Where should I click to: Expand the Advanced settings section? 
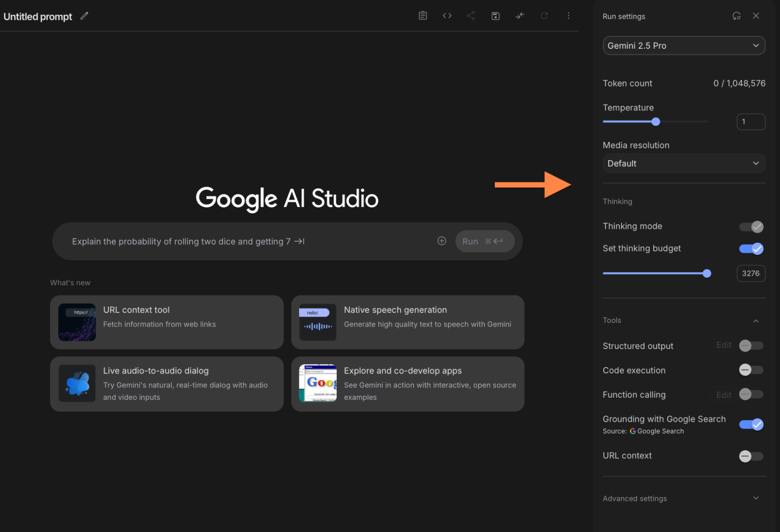click(684, 498)
